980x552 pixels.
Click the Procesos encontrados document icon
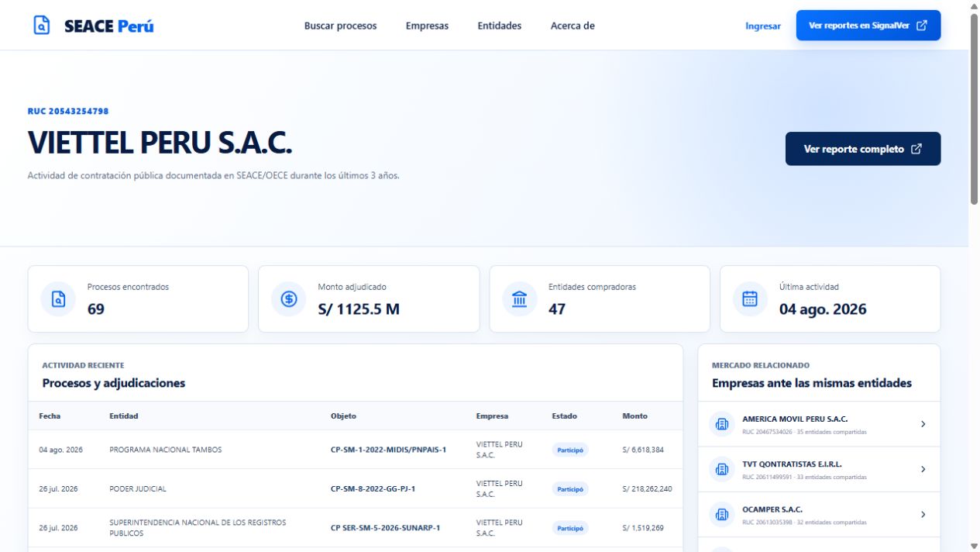click(x=58, y=299)
